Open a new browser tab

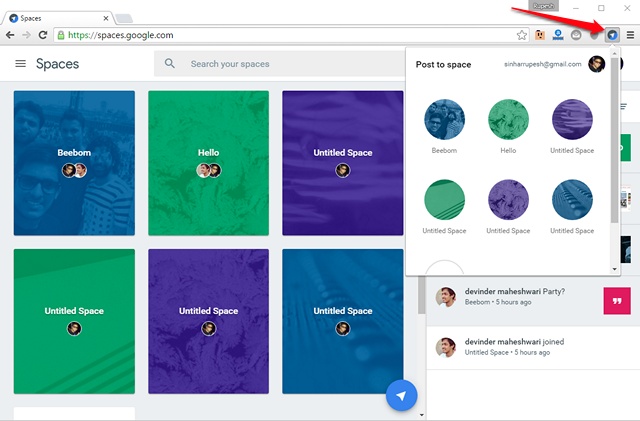click(x=124, y=18)
